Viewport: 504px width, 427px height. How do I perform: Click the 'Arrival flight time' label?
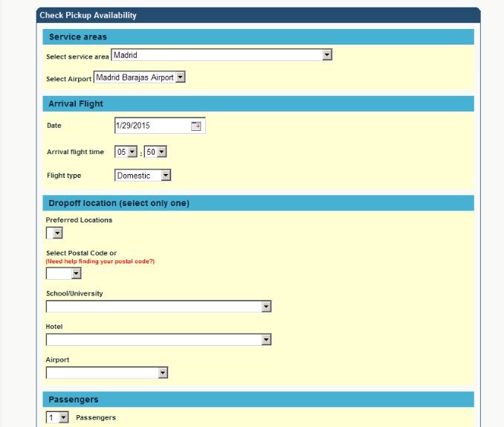[76, 152]
